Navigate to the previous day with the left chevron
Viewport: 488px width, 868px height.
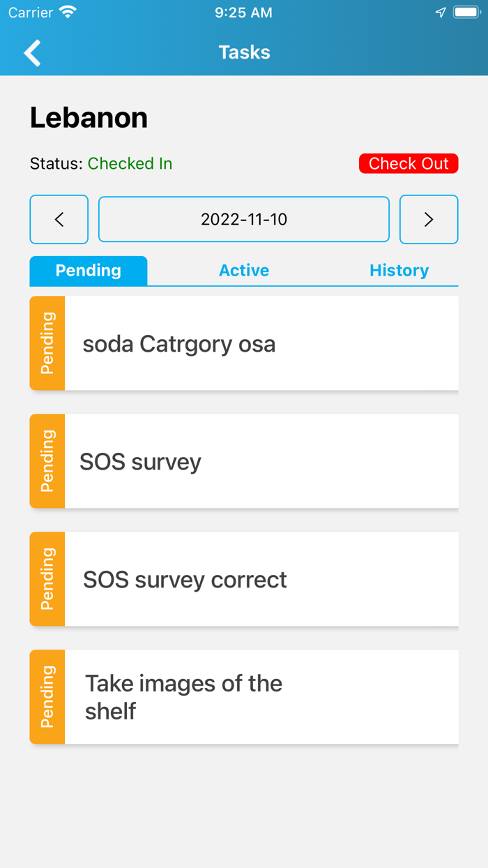tap(59, 219)
